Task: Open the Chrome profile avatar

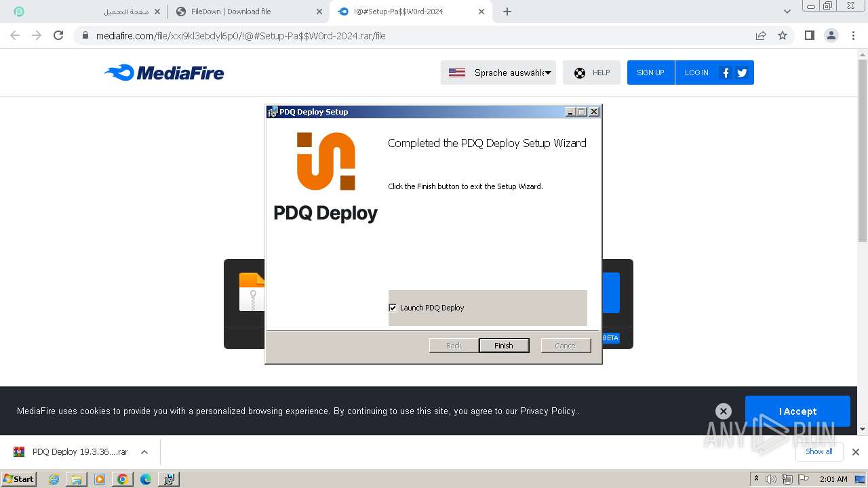Action: (x=831, y=35)
